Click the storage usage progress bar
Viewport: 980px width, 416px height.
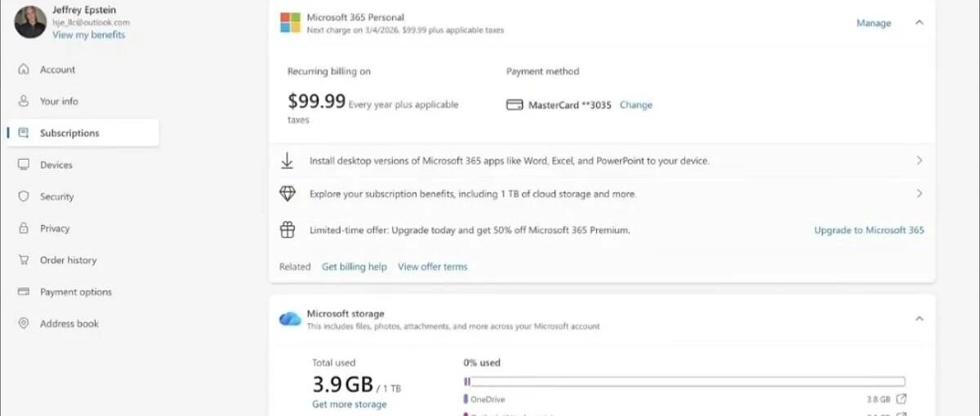684,381
